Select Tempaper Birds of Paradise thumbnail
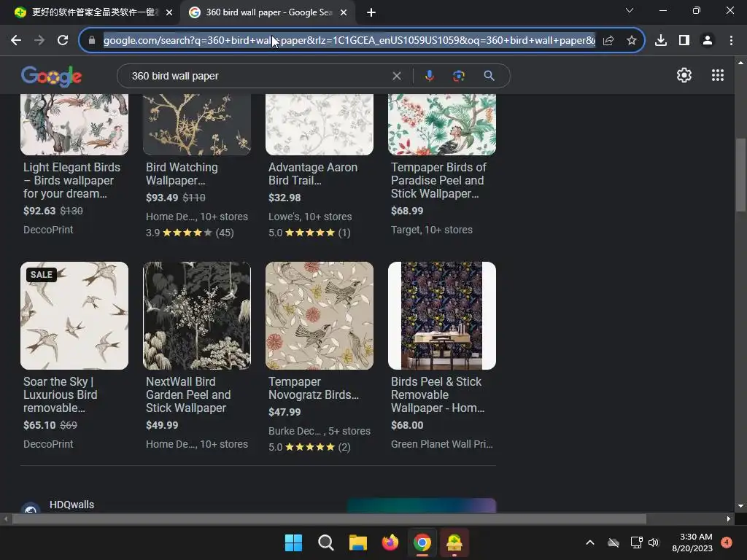This screenshot has height=560, width=747. click(441, 125)
